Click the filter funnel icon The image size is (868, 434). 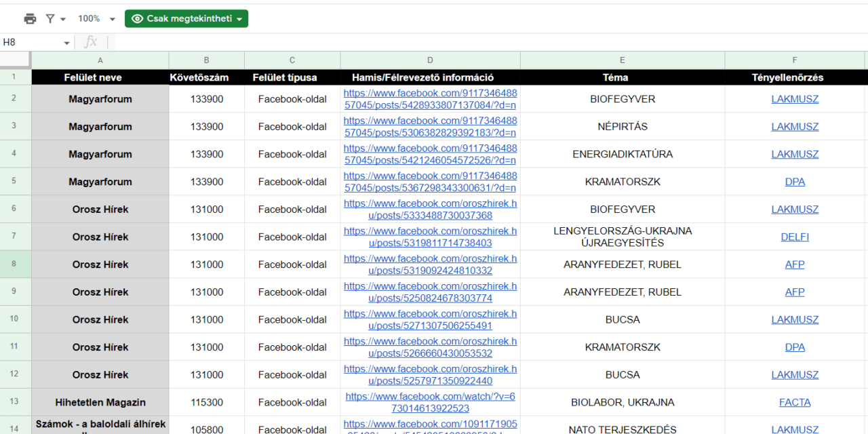coord(50,19)
